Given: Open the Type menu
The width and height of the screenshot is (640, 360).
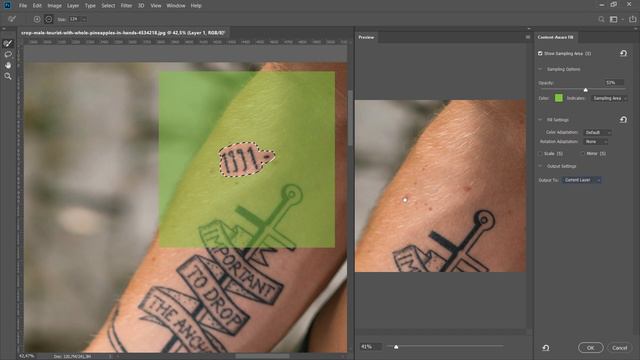Looking at the screenshot, I should coord(90,6).
